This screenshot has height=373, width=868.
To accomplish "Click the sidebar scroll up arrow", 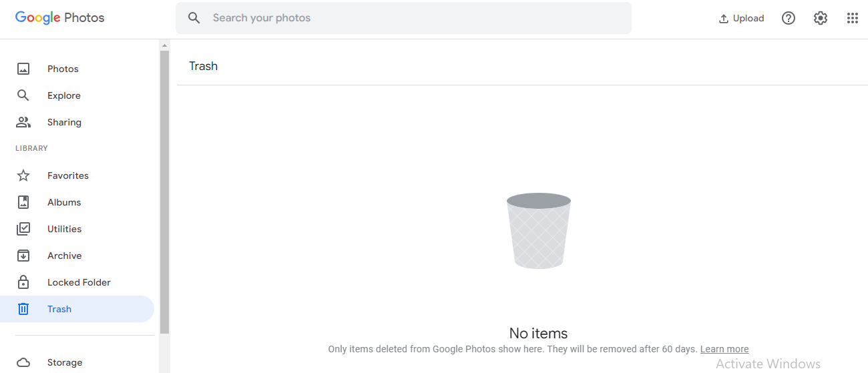I will pyautogui.click(x=164, y=46).
